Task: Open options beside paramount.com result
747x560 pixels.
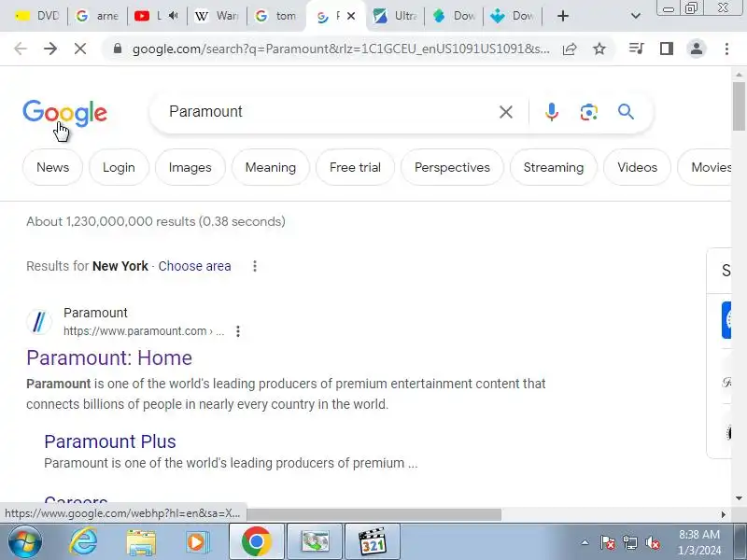Action: (x=238, y=331)
